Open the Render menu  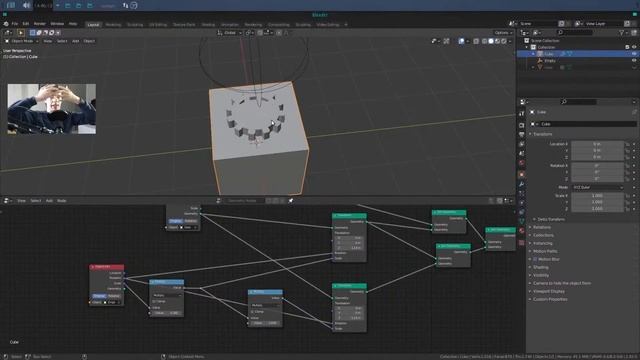click(40, 24)
